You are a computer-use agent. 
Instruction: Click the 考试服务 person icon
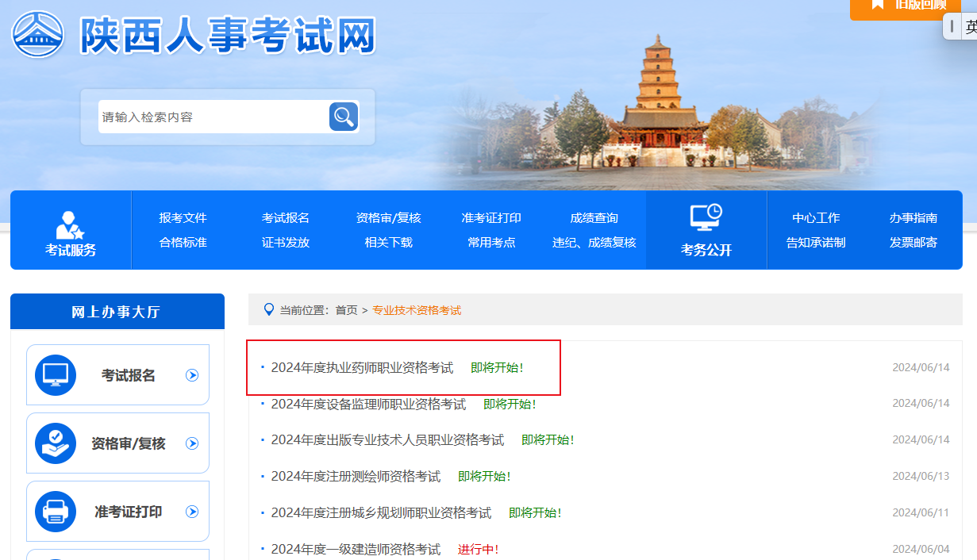[x=70, y=224]
